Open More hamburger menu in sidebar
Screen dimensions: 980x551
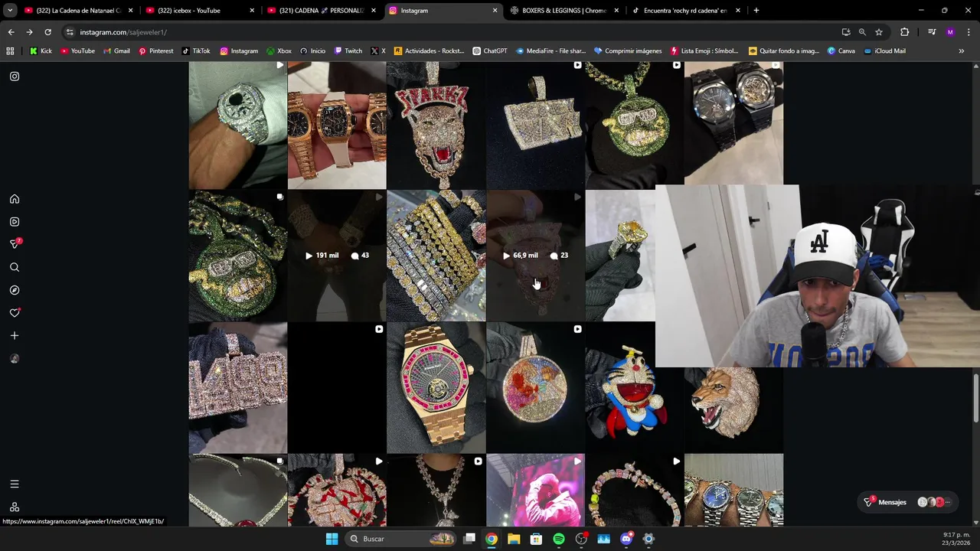pos(15,484)
